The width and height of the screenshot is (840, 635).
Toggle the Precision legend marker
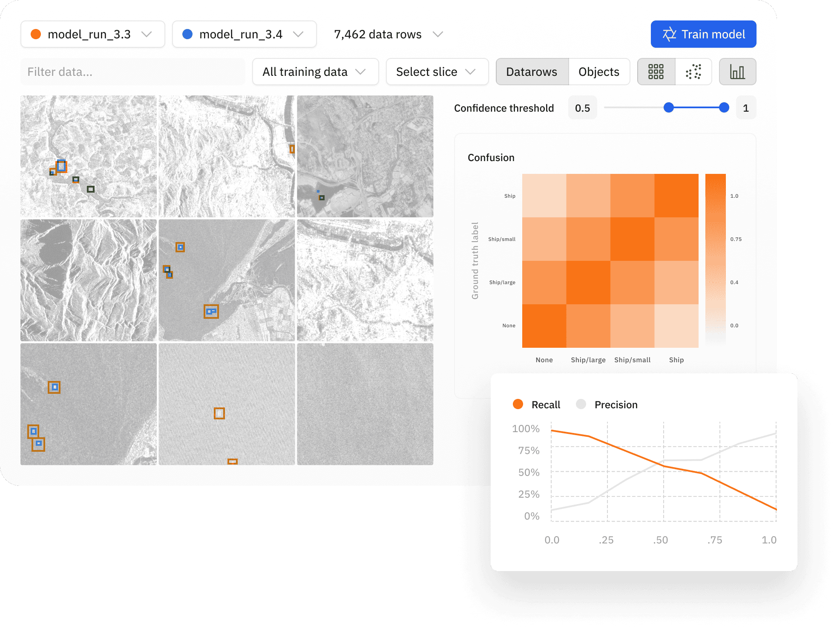pyautogui.click(x=581, y=404)
